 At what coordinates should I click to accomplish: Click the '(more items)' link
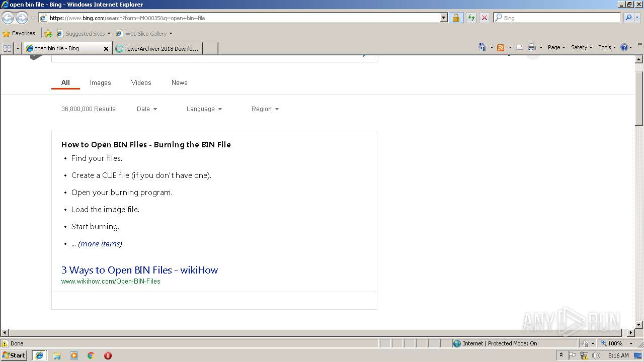(100, 243)
